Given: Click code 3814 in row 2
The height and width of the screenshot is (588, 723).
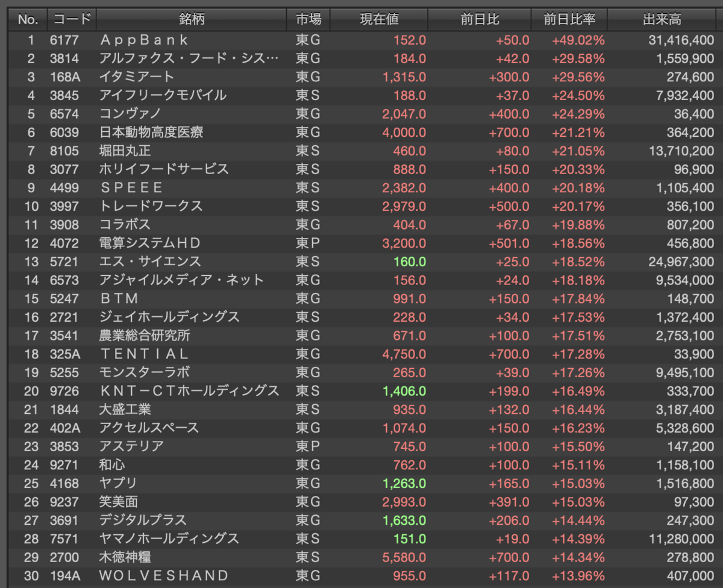Looking at the screenshot, I should tap(64, 58).
